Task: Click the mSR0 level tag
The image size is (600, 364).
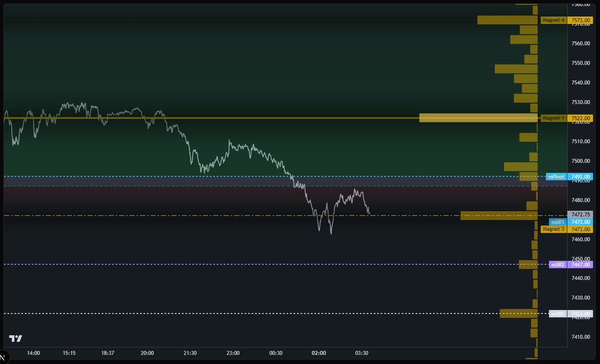Action: click(557, 314)
